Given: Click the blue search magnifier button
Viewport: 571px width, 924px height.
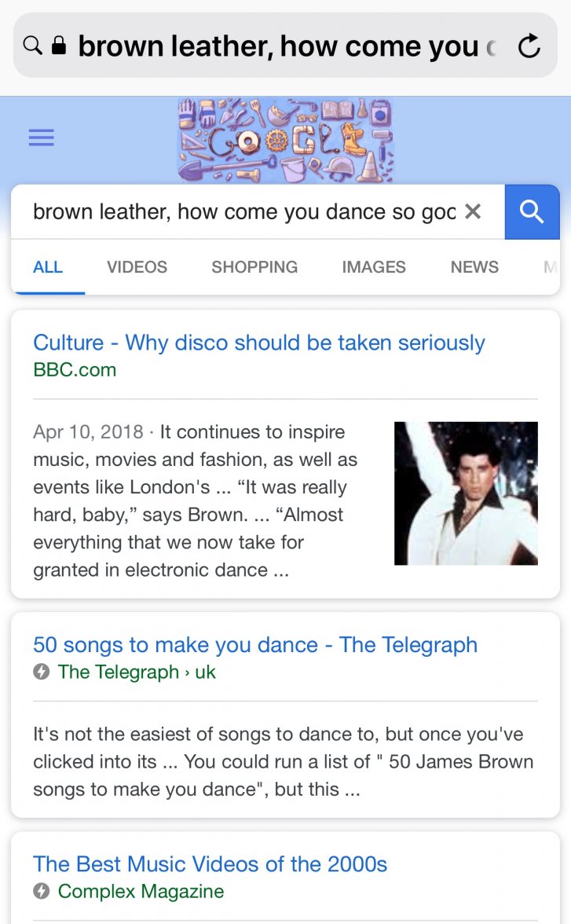Looking at the screenshot, I should (532, 211).
